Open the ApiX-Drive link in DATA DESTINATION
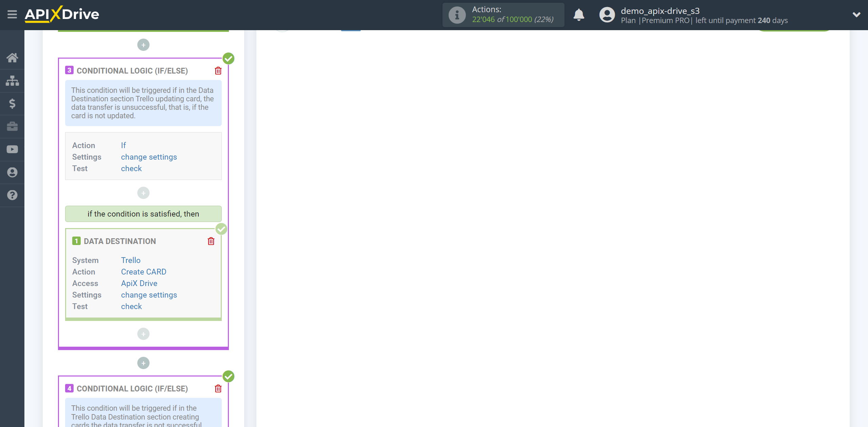 pyautogui.click(x=139, y=283)
